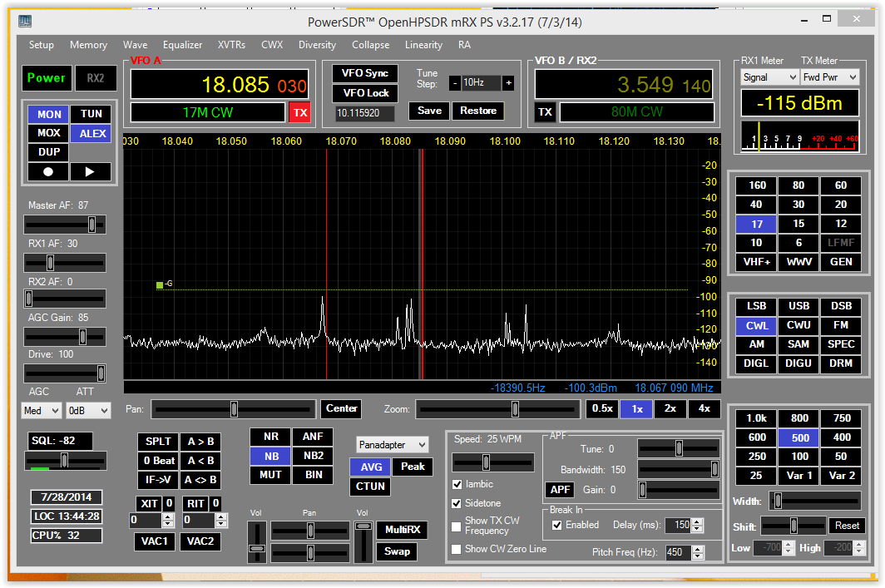This screenshot has width=885, height=588.
Task: Click the MultiRX button
Action: click(x=403, y=530)
